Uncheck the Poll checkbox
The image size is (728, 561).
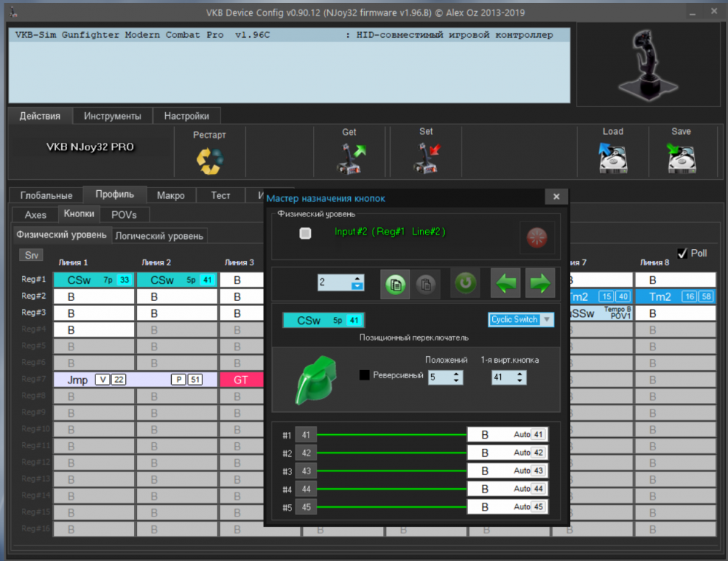tap(682, 254)
